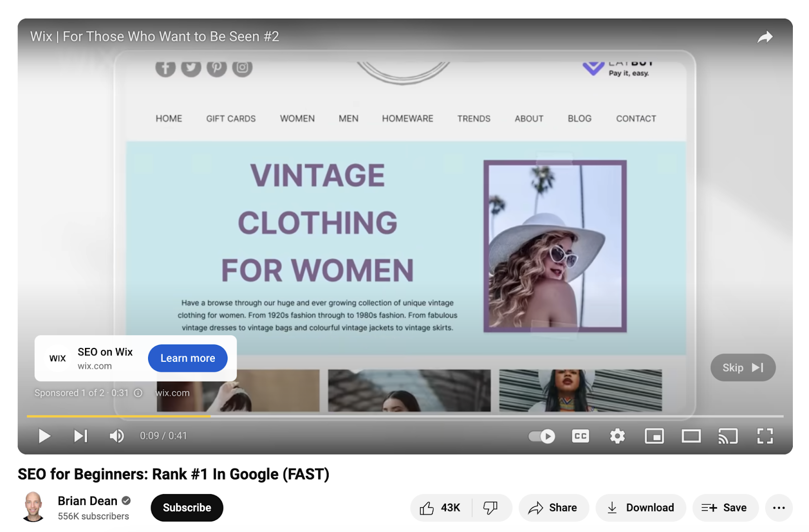The image size is (809, 532).
Task: Cast the video to a TV
Action: [728, 435]
